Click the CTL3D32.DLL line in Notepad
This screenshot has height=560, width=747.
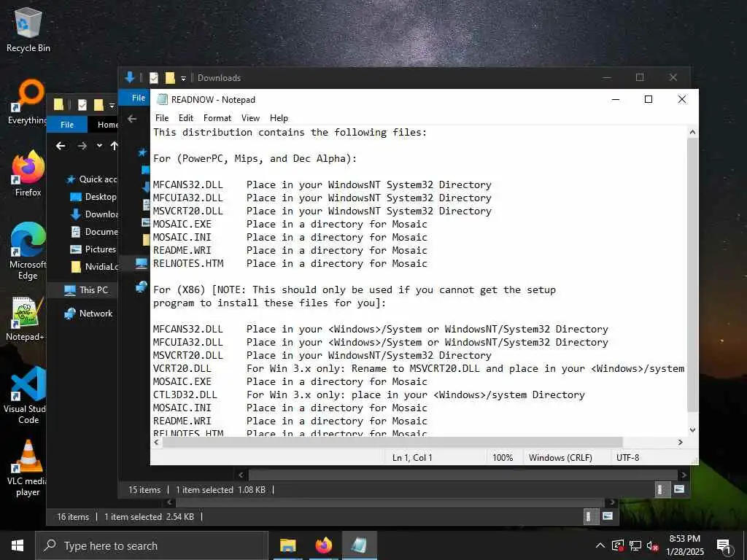(368, 394)
